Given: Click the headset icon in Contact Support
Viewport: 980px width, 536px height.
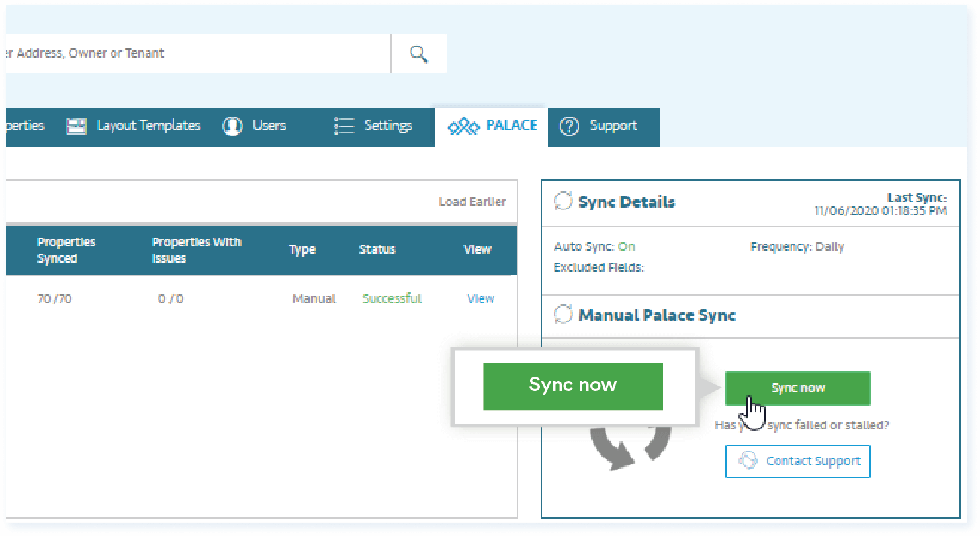Looking at the screenshot, I should pos(748,461).
